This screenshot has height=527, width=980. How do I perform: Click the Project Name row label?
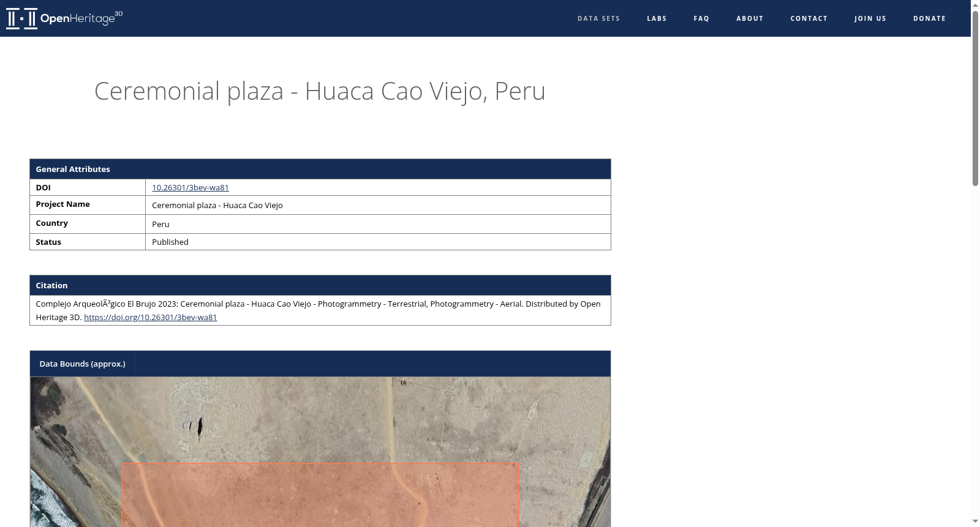point(62,204)
